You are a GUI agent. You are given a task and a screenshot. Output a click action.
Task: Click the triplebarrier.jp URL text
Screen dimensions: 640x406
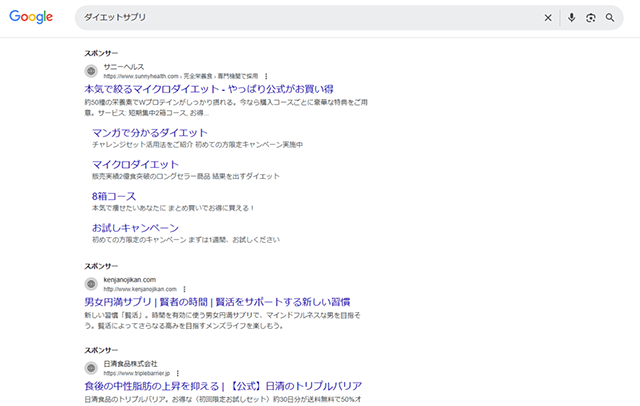137,373
